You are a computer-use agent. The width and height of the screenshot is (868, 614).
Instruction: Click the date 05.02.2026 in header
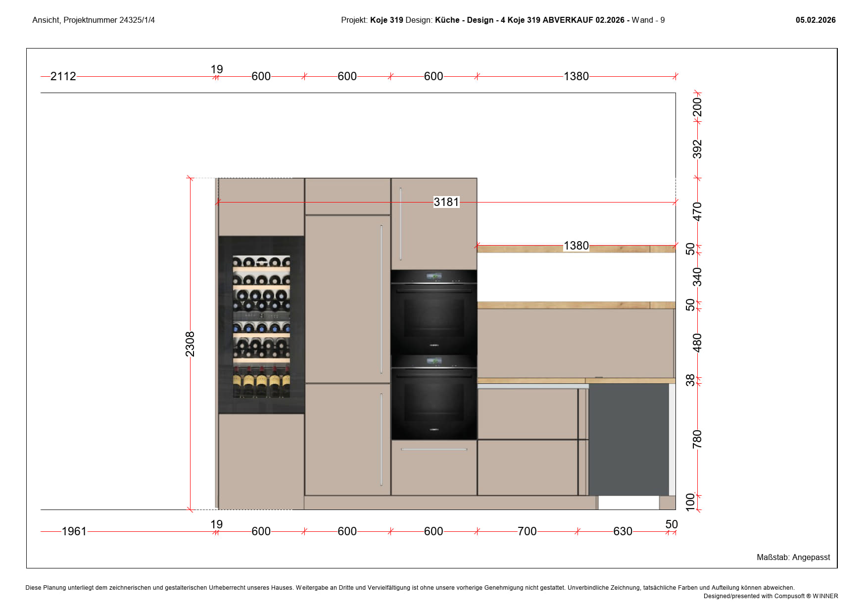[815, 20]
